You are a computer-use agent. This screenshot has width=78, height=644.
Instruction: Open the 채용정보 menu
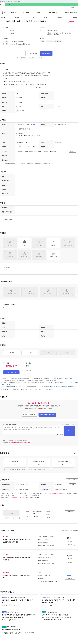coord(13,12)
